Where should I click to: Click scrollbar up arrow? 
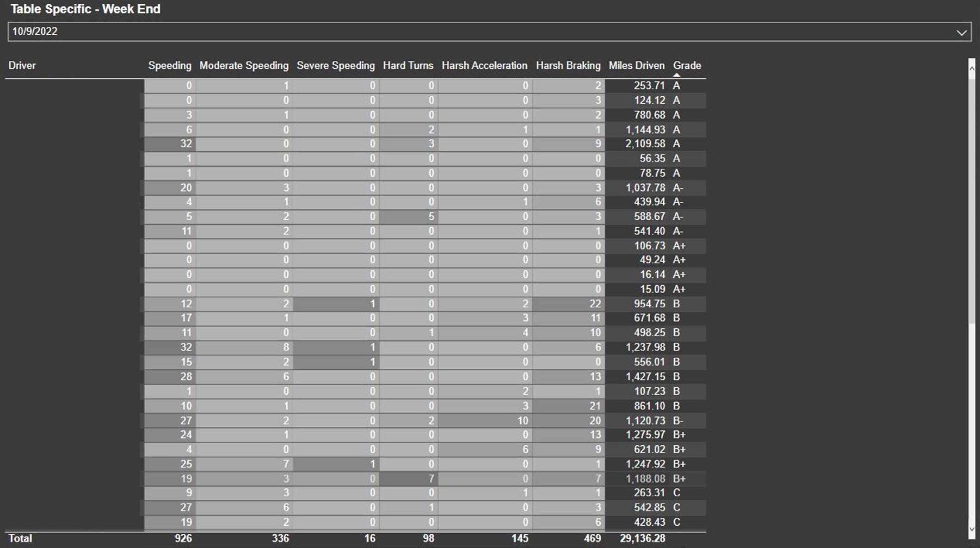pos(972,68)
